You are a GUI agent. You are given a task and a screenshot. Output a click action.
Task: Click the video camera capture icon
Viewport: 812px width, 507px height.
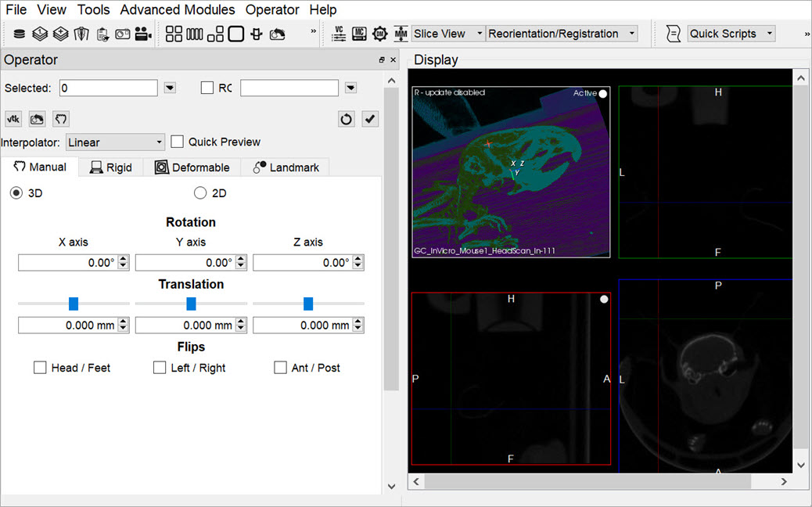pyautogui.click(x=142, y=34)
